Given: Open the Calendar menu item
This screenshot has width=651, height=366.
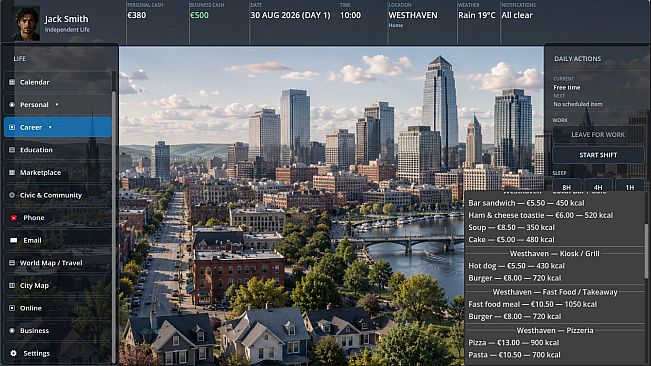Looking at the screenshot, I should 58,82.
